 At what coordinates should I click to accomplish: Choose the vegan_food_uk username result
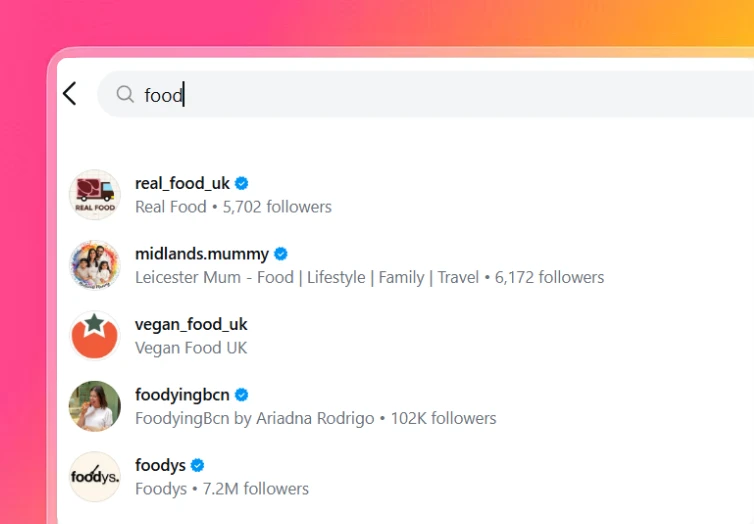191,324
